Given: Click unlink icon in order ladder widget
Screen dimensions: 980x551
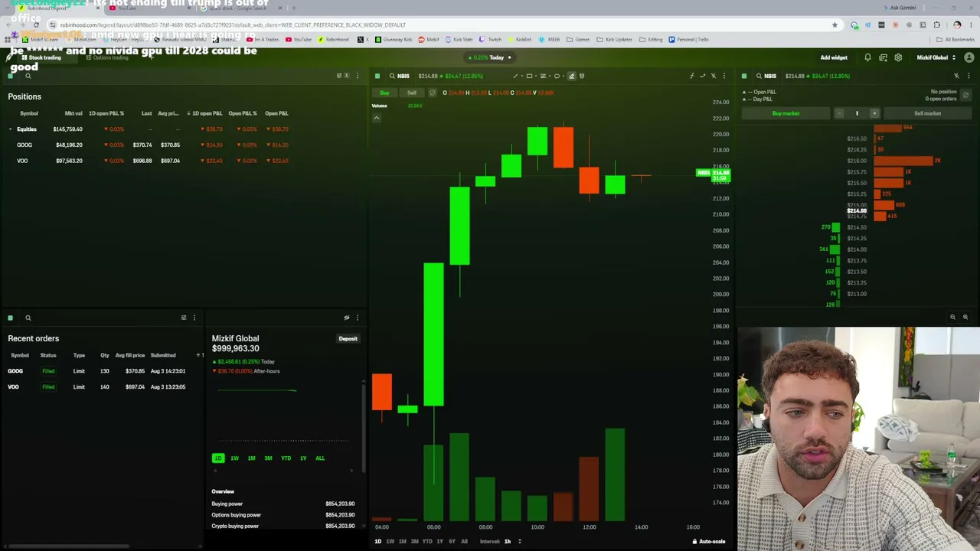Looking at the screenshot, I should click(x=956, y=76).
